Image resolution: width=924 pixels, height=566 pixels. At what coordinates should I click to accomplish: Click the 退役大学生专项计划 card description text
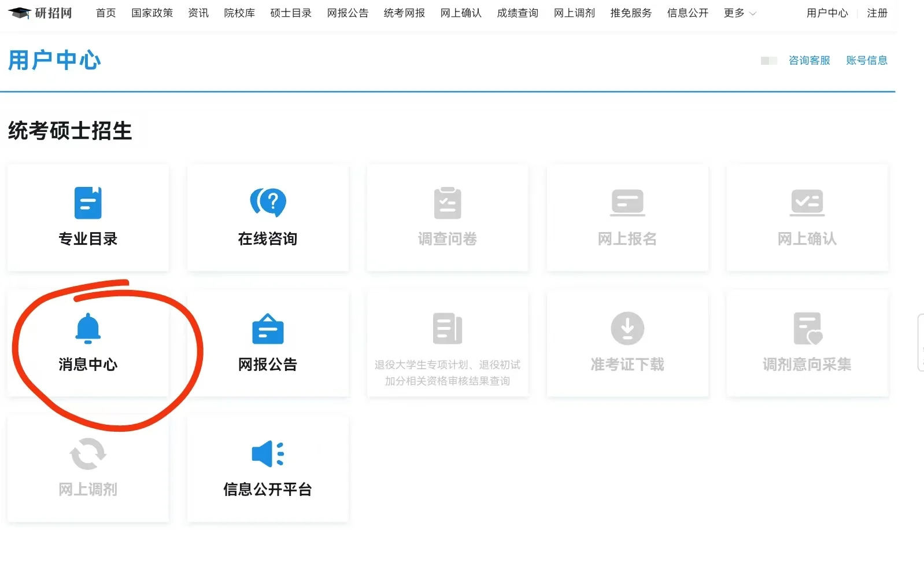click(x=448, y=373)
